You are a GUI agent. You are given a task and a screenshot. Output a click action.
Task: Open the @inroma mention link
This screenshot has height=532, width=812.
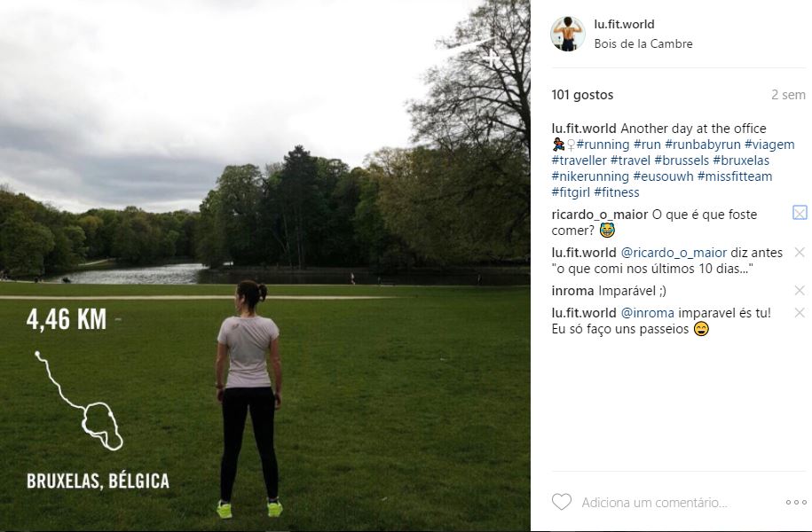pyautogui.click(x=647, y=313)
